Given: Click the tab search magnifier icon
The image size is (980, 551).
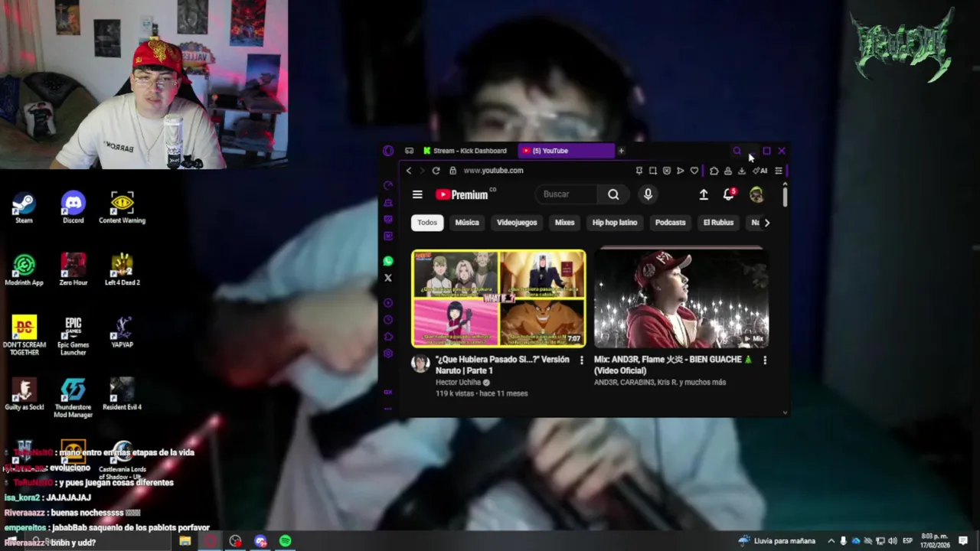Looking at the screenshot, I should (737, 151).
